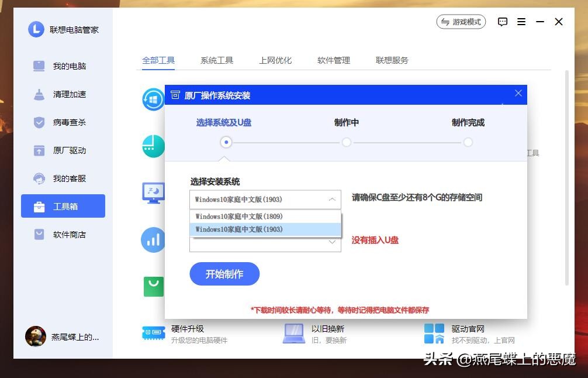The width and height of the screenshot is (588, 378).
Task: Toggle 游戏模式 in the title bar
Action: 461,22
